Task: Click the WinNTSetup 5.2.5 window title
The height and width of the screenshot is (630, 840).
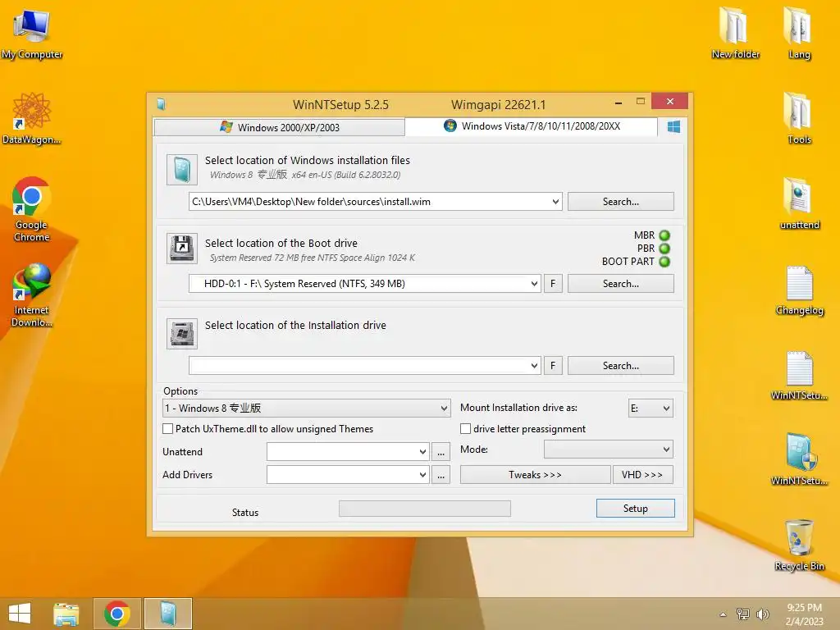Action: (340, 104)
